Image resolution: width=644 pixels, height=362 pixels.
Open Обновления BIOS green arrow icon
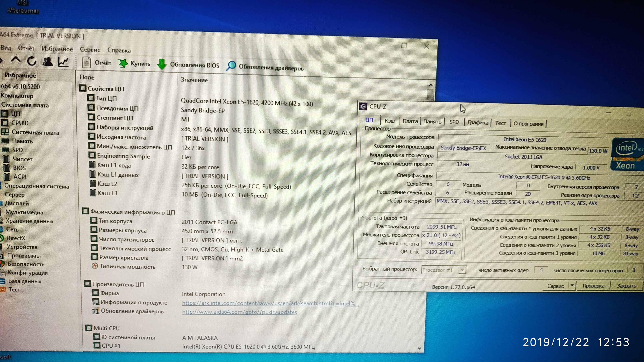(x=162, y=64)
